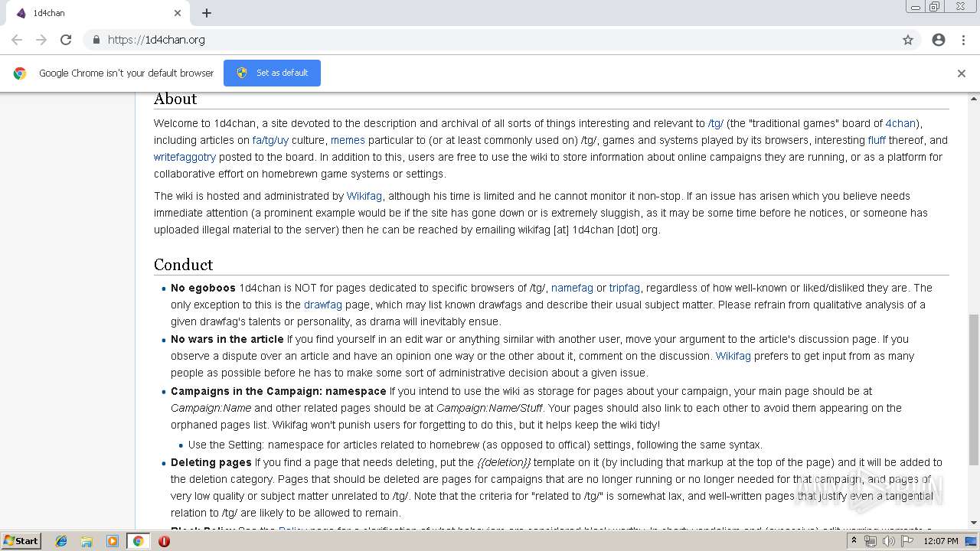Go forward with the browser forward arrow

pyautogui.click(x=41, y=40)
